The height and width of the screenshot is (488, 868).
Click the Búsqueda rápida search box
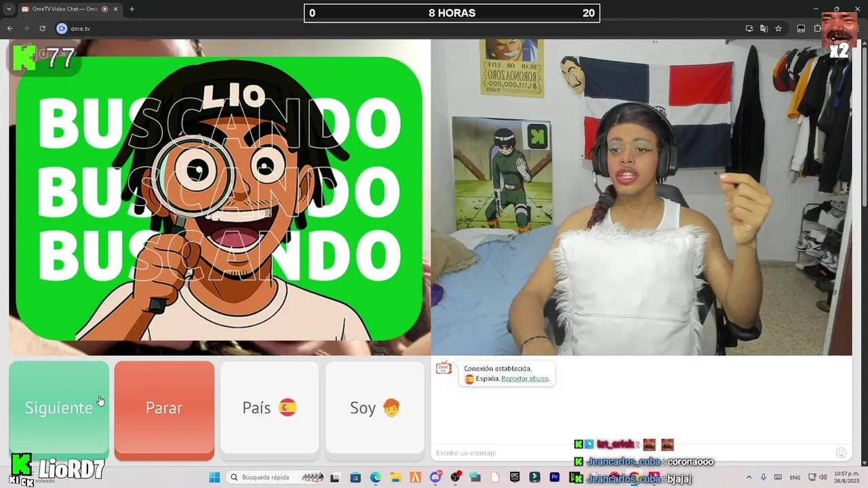[275, 477]
